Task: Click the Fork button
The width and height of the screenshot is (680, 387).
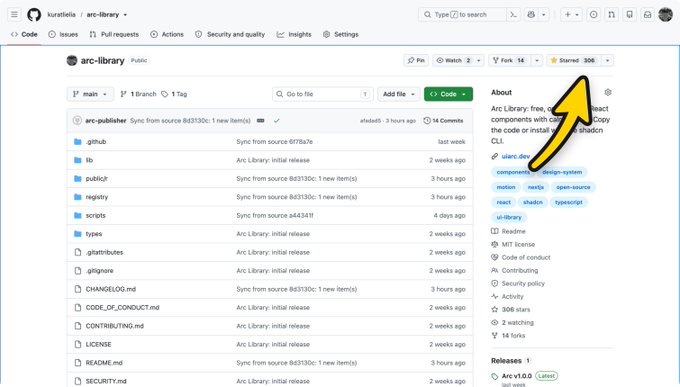Action: click(x=509, y=60)
